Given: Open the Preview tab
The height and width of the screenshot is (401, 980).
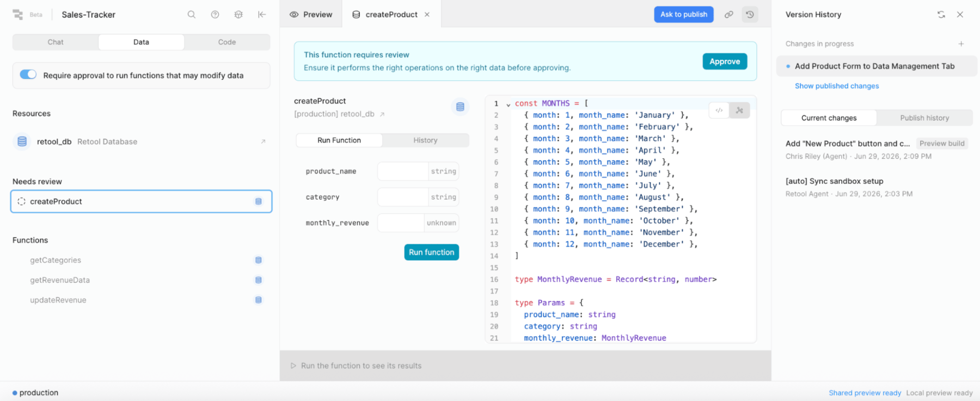Looking at the screenshot, I should 311,15.
